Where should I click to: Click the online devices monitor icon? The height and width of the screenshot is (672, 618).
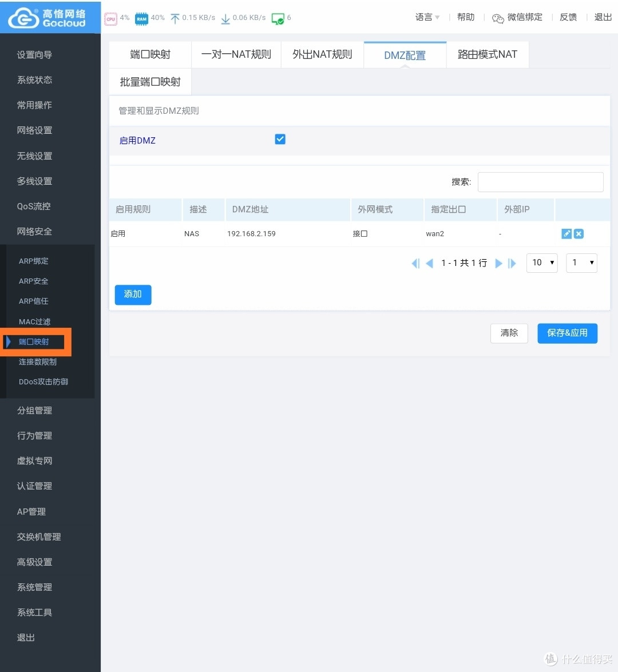(278, 19)
